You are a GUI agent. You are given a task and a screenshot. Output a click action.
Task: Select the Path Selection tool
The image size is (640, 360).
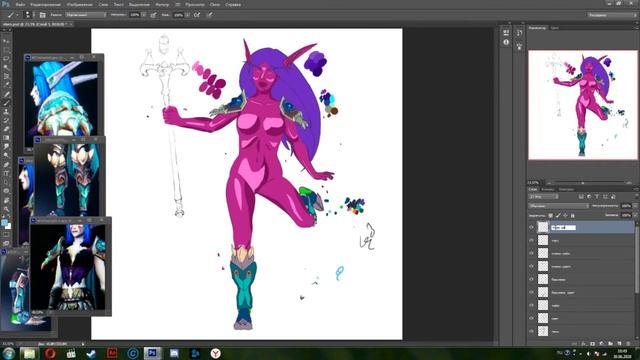click(x=6, y=182)
